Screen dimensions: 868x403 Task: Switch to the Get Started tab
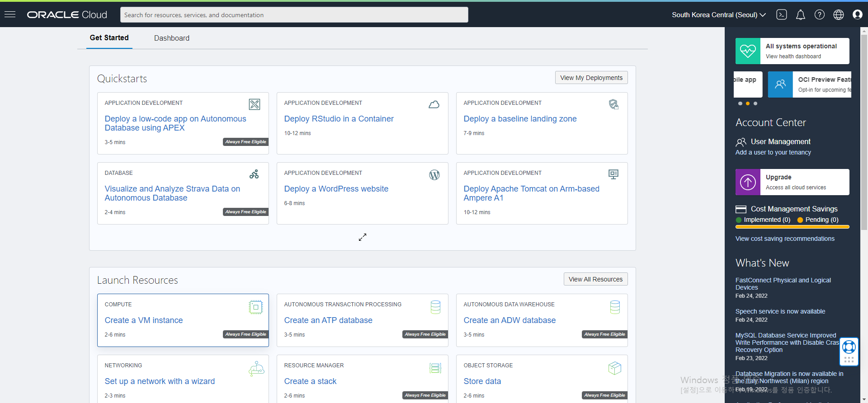click(x=109, y=38)
